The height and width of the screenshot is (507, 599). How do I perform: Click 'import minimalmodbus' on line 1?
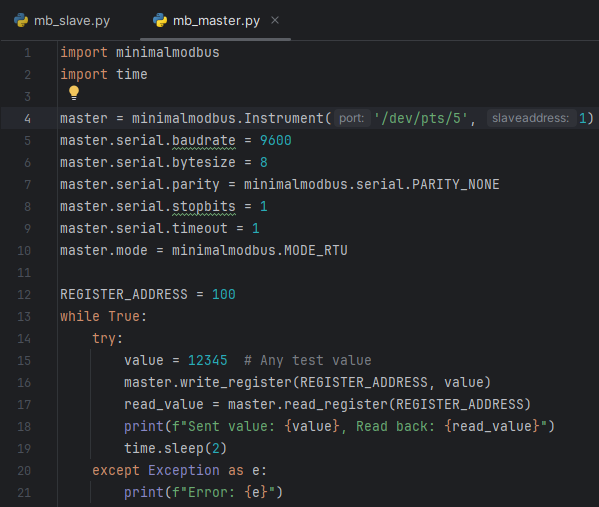(140, 52)
